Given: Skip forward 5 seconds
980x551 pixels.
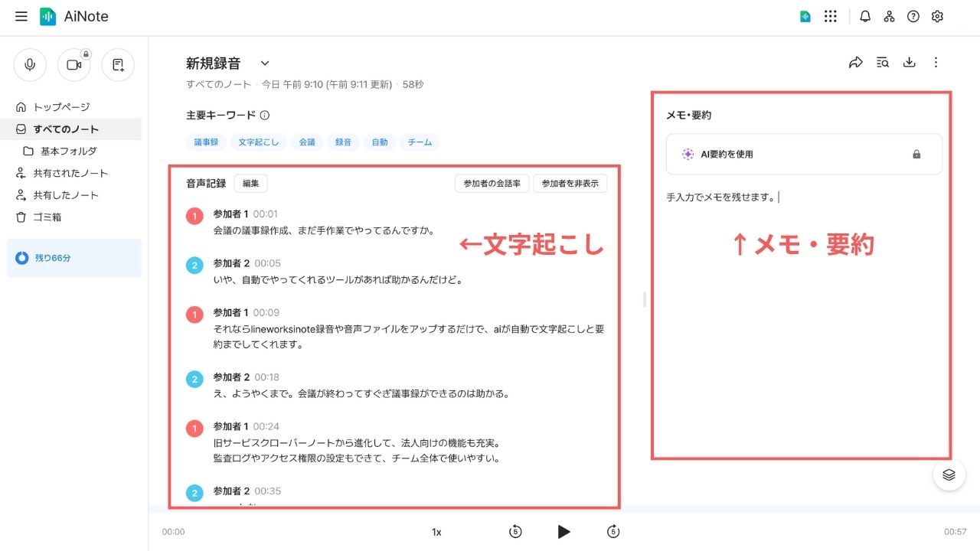Looking at the screenshot, I should pos(612,532).
